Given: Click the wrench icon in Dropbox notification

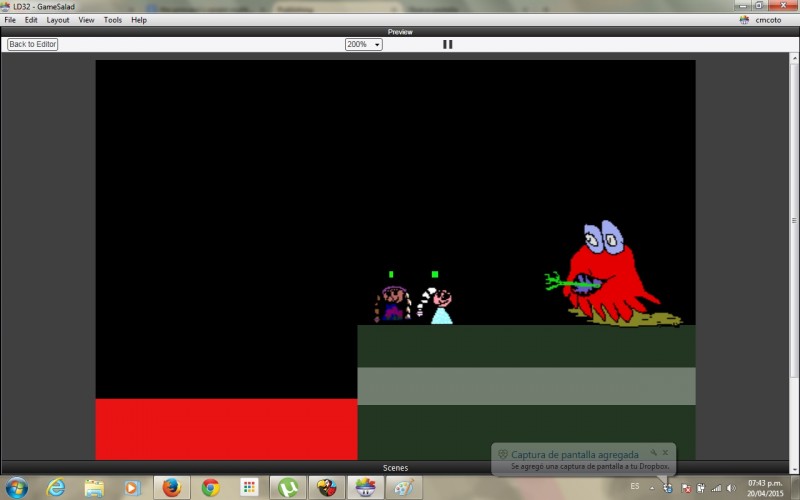Looking at the screenshot, I should point(653,452).
